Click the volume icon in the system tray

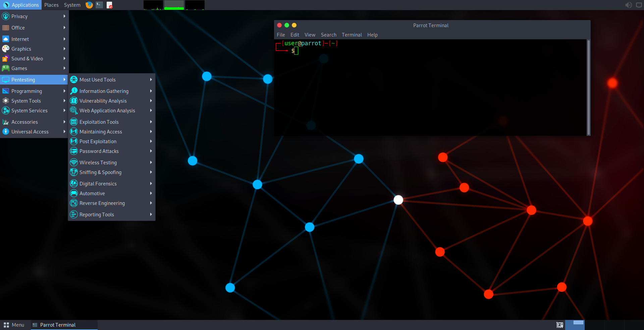629,5
